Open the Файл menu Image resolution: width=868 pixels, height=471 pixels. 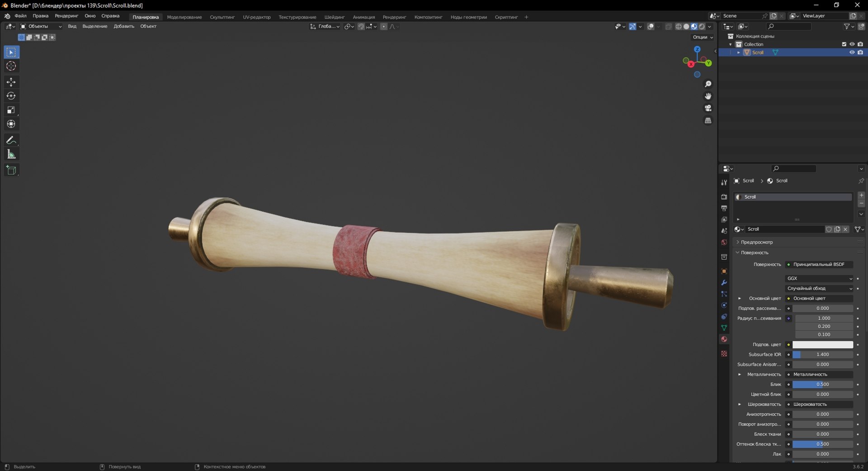(x=20, y=16)
